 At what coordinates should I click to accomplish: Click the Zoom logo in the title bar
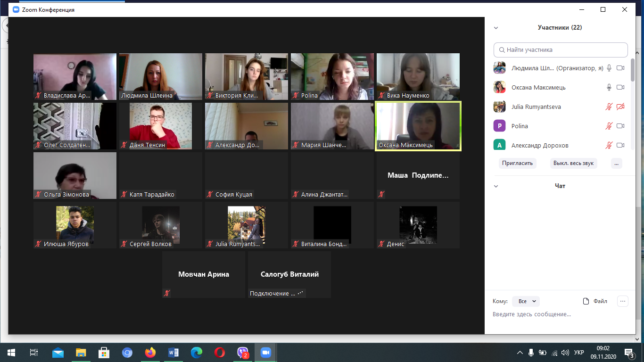[16, 9]
